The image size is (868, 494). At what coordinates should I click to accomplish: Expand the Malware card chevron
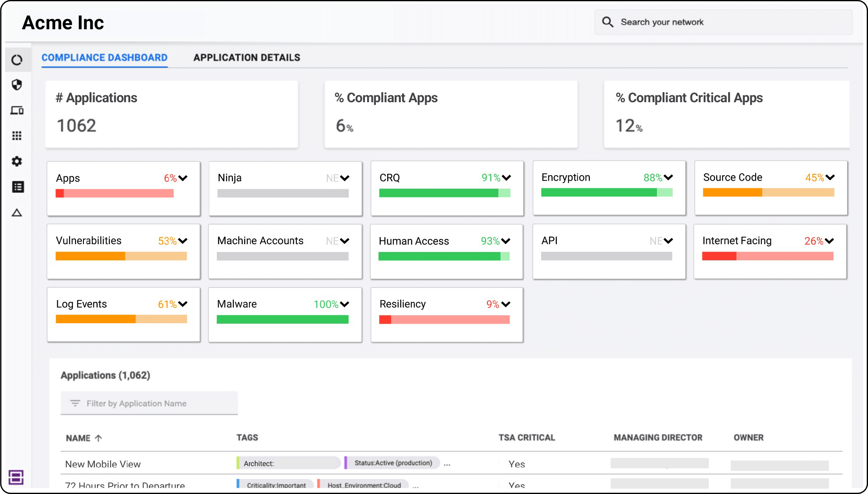(x=345, y=304)
